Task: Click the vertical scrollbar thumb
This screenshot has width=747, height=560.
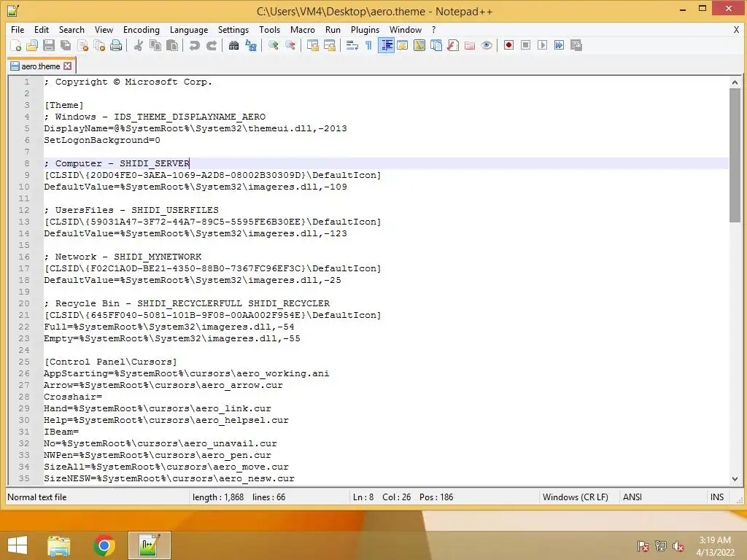Action: click(735, 155)
